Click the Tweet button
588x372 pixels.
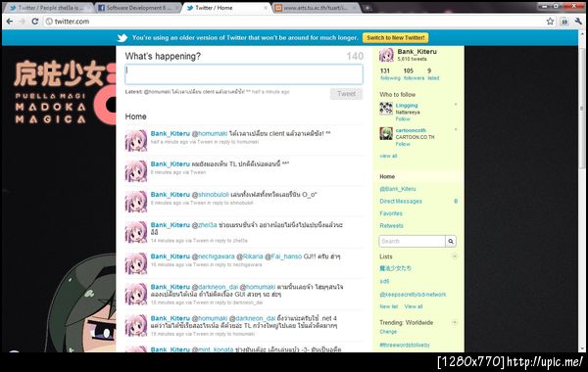tap(346, 94)
